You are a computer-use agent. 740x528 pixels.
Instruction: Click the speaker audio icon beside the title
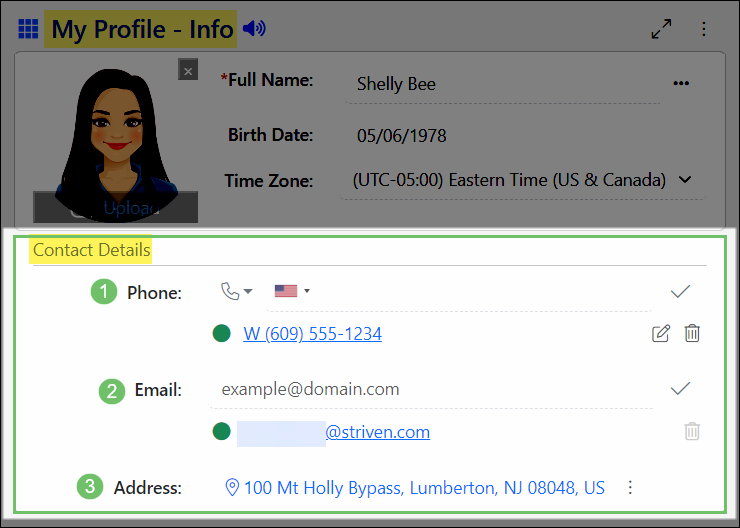(254, 28)
